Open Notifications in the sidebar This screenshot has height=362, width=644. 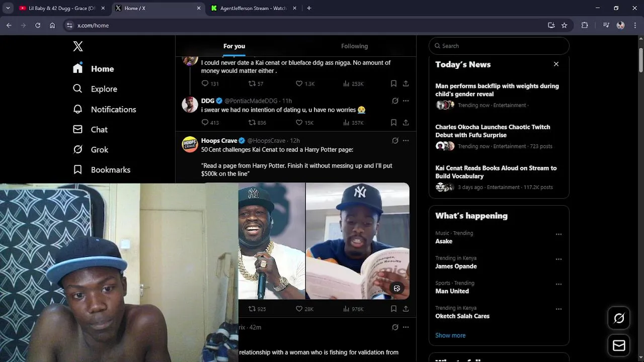105,109
